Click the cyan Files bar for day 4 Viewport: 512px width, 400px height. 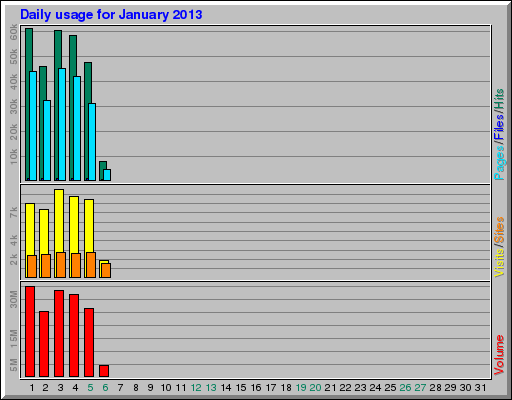pos(77,128)
